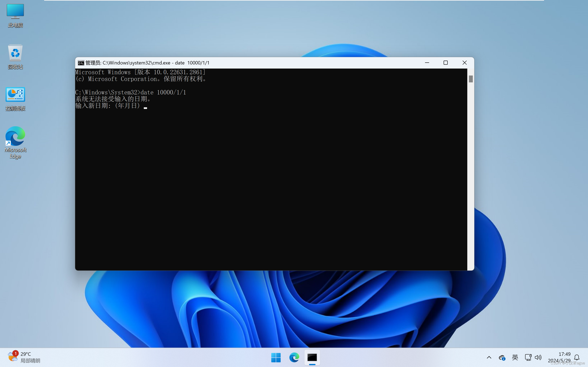The height and width of the screenshot is (367, 588).
Task: Open the volume speaker tray icon
Action: (x=538, y=357)
